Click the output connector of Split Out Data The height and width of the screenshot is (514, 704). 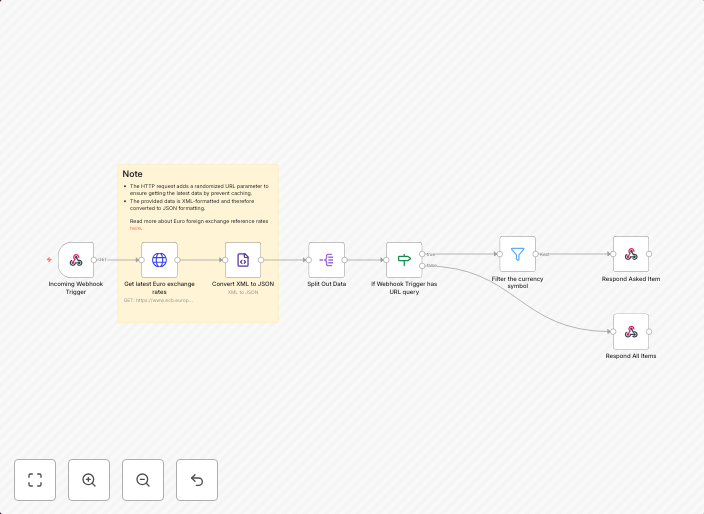[x=345, y=260]
